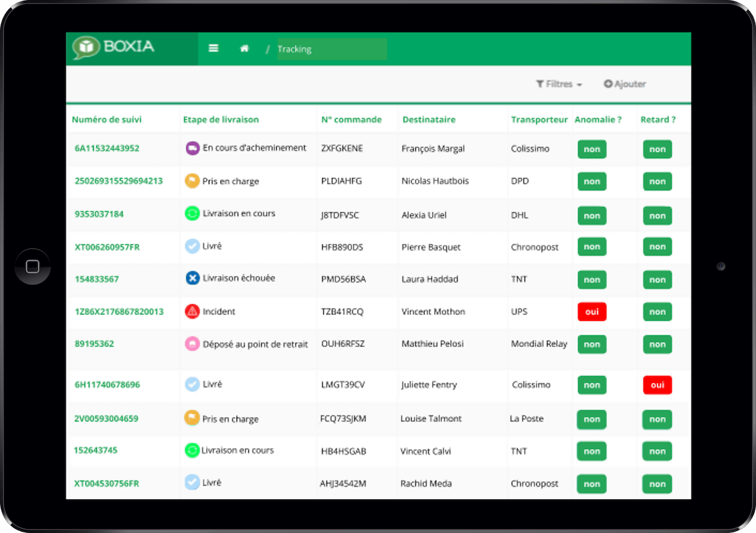Click the Retard 'non' badge in Vincent Mothon row
The height and width of the screenshot is (533, 756).
coord(658,312)
